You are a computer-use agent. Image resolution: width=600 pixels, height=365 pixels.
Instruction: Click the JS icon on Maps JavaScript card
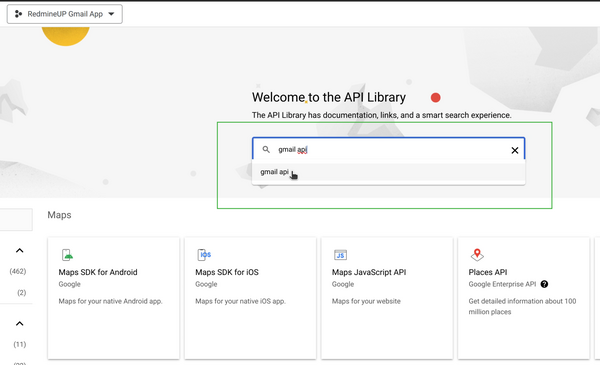point(340,255)
